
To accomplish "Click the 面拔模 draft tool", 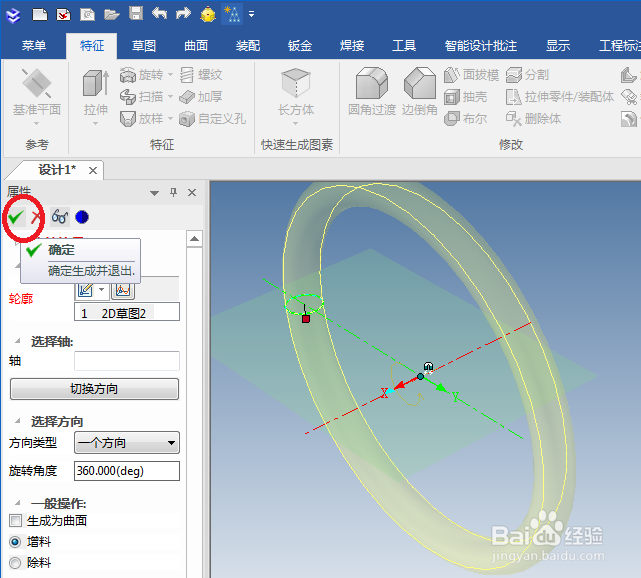I will tap(471, 75).
